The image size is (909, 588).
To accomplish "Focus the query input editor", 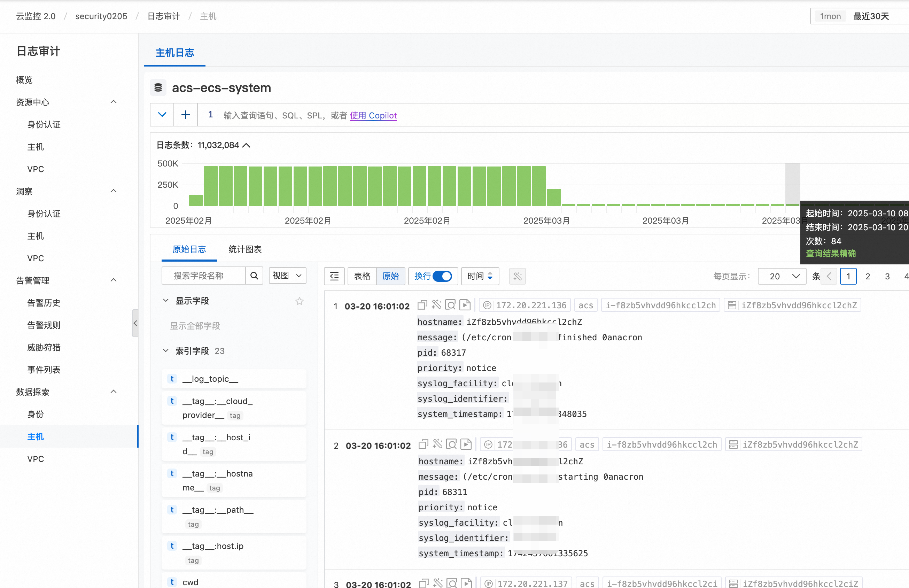I will [x=553, y=115].
